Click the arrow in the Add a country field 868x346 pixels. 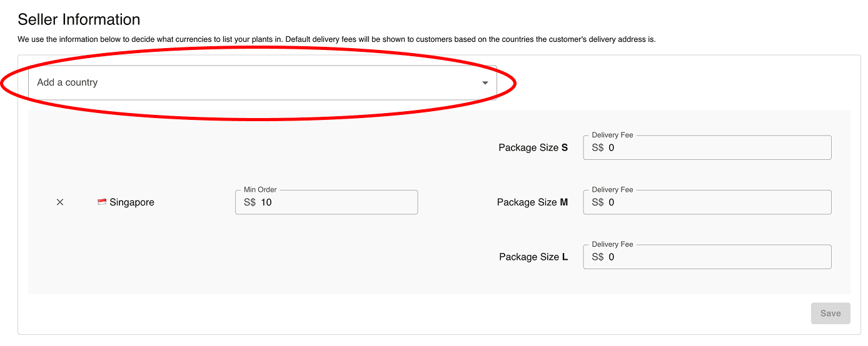point(485,83)
